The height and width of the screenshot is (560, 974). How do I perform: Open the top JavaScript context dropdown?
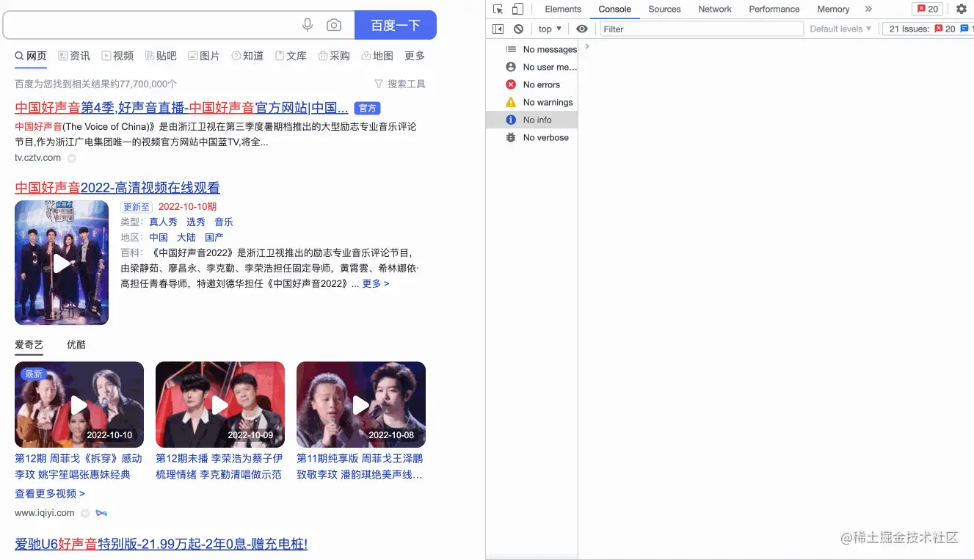point(550,29)
